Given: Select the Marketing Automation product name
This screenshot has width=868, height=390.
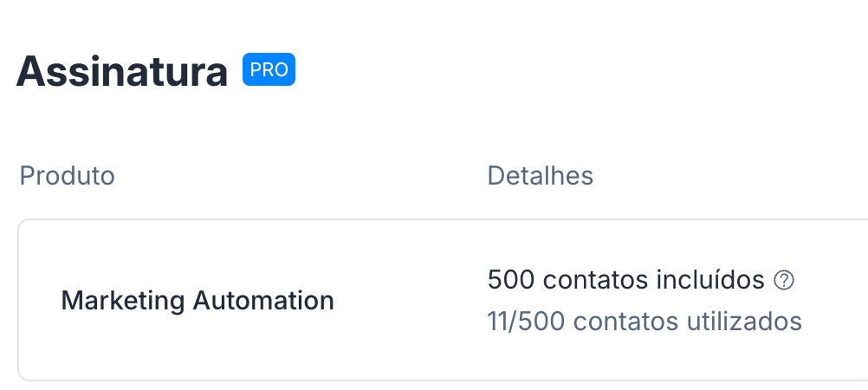Looking at the screenshot, I should point(197,300).
